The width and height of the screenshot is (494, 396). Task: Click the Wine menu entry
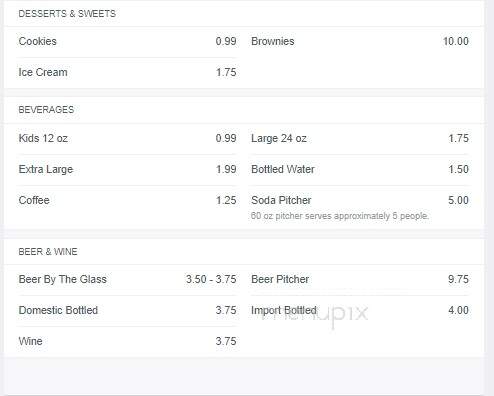[x=31, y=341]
